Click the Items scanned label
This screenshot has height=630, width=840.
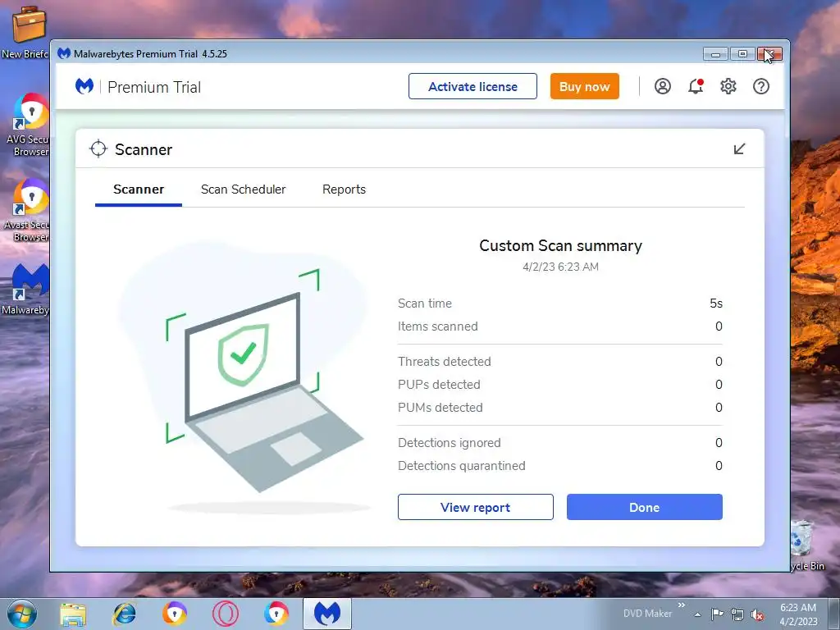[438, 326]
